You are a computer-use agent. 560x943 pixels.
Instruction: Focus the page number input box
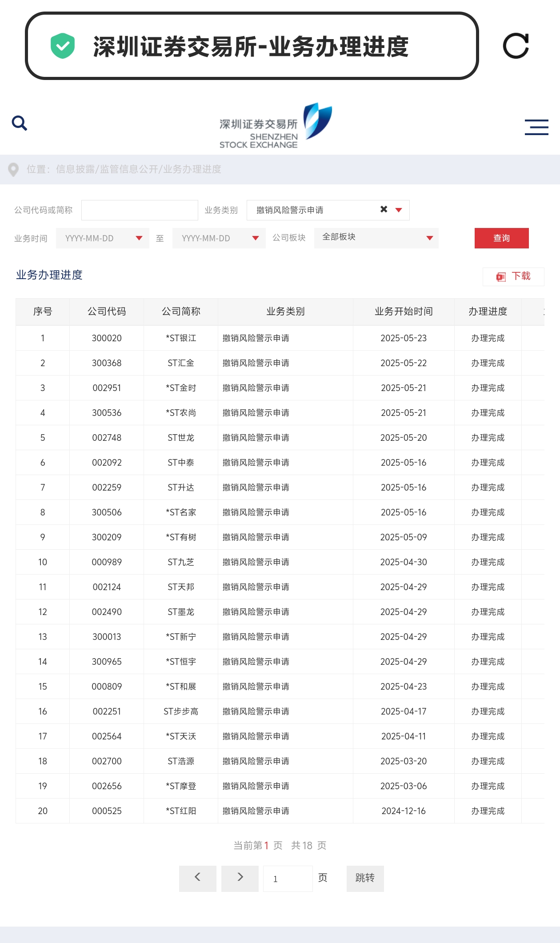(288, 879)
